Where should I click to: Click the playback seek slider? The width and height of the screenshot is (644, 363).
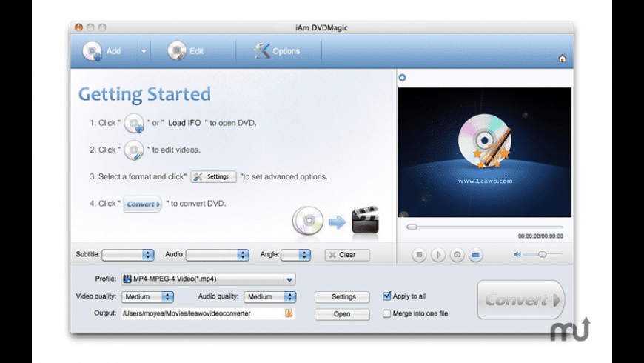485,227
